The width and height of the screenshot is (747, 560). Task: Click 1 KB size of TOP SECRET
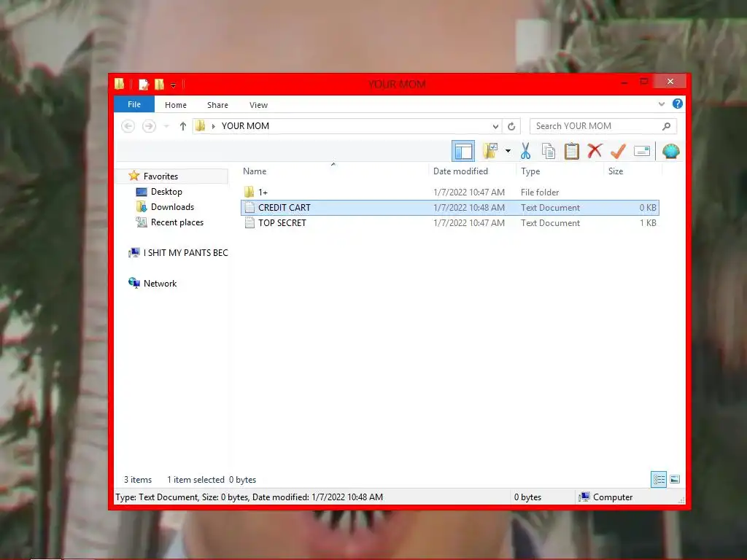pos(648,223)
